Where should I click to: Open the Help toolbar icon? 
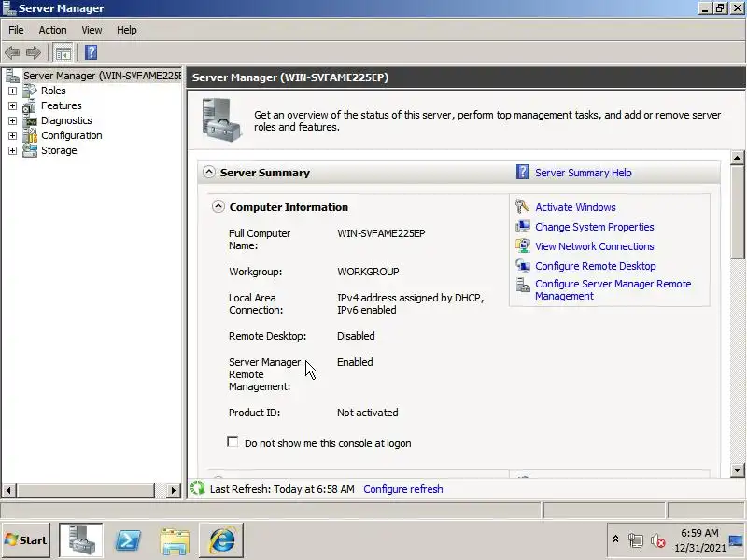point(91,52)
